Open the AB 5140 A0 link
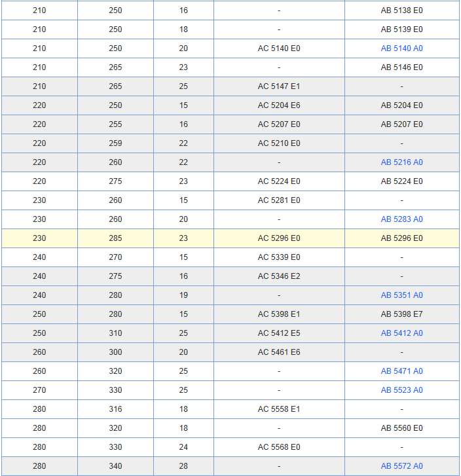 tap(401, 48)
